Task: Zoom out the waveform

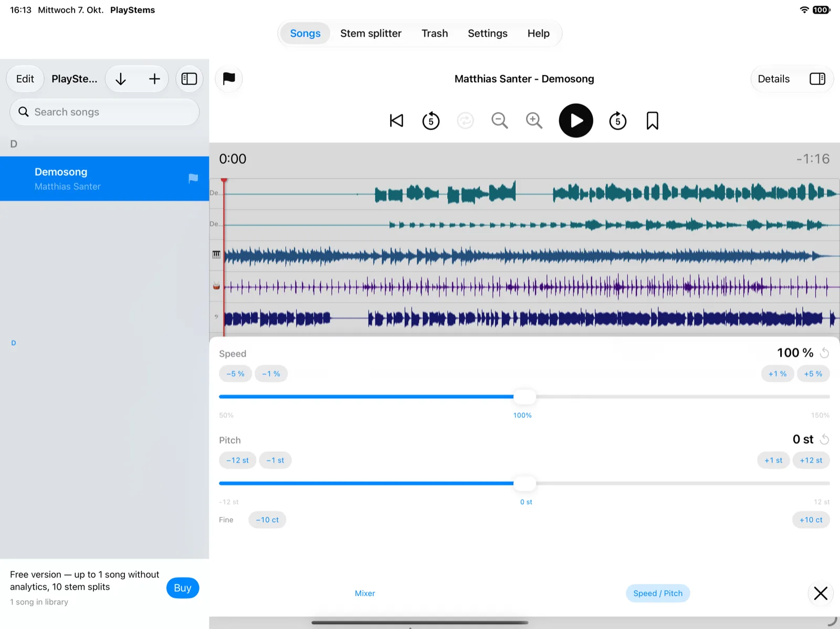Action: 500,121
